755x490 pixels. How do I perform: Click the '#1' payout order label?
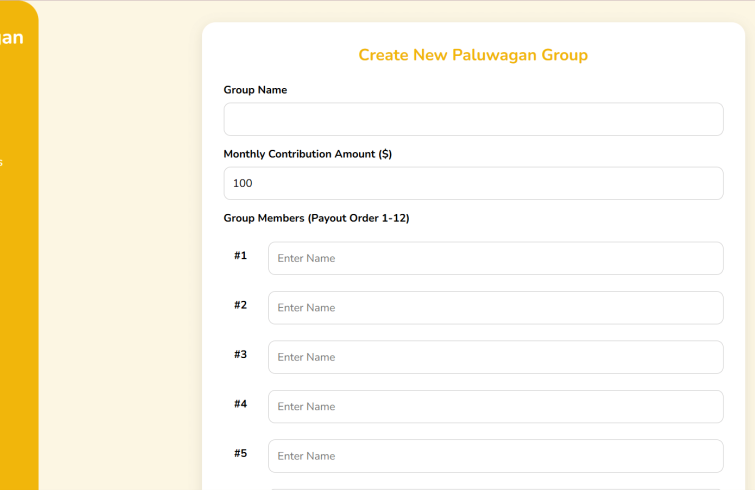(x=240, y=256)
